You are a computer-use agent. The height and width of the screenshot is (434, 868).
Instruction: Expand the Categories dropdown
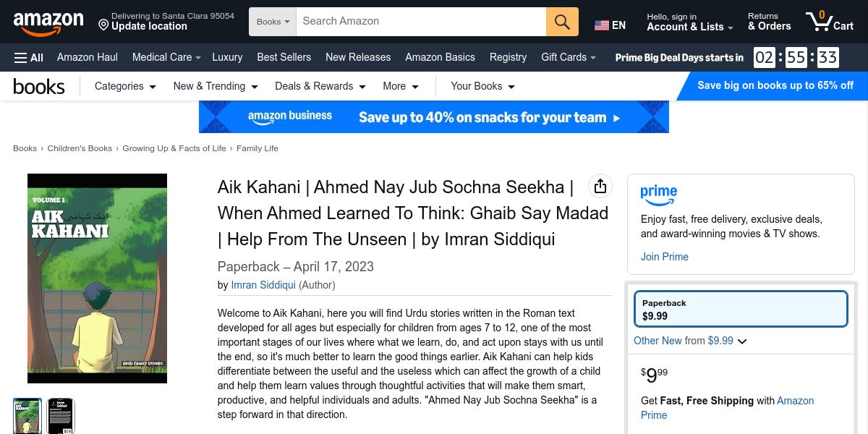pyautogui.click(x=125, y=86)
